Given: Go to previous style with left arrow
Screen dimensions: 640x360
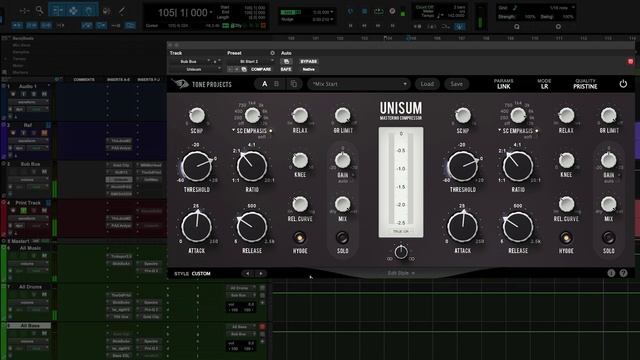Looking at the screenshot, I should coord(247,273).
